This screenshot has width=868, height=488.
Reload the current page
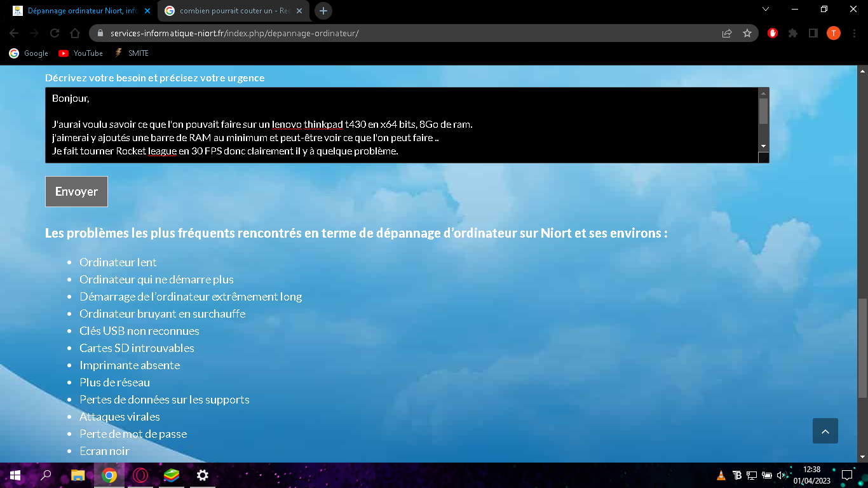click(x=55, y=33)
